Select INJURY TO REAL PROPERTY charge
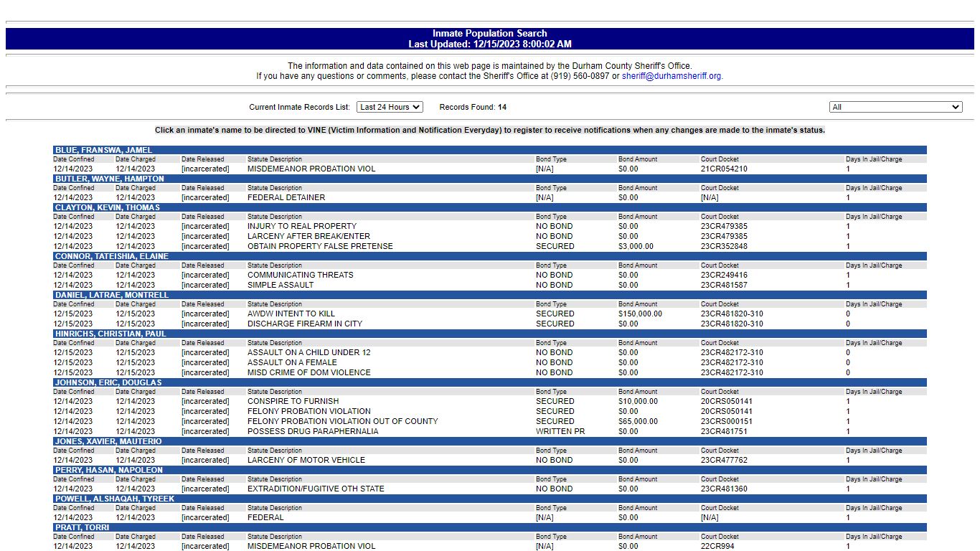980x551 pixels. click(302, 226)
